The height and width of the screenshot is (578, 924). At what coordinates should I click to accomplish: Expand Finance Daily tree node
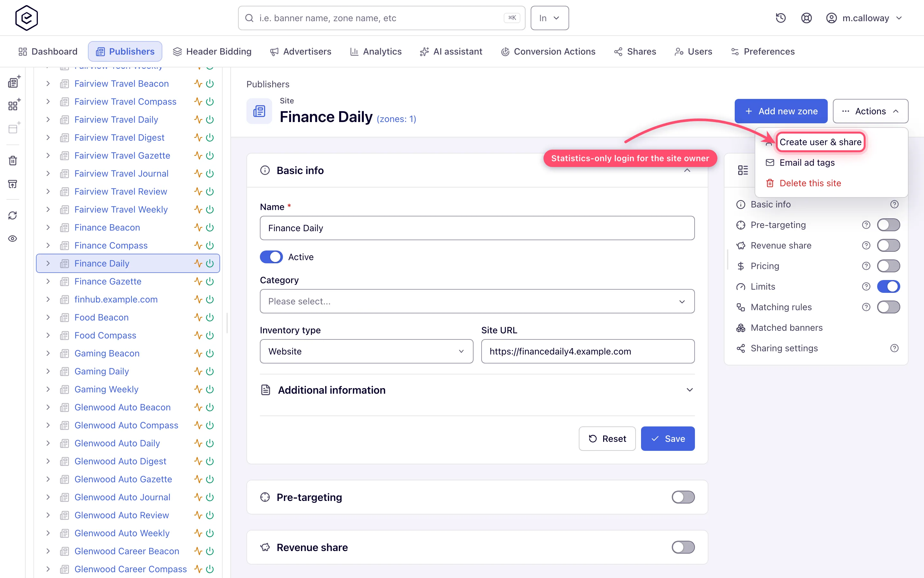pyautogui.click(x=48, y=263)
